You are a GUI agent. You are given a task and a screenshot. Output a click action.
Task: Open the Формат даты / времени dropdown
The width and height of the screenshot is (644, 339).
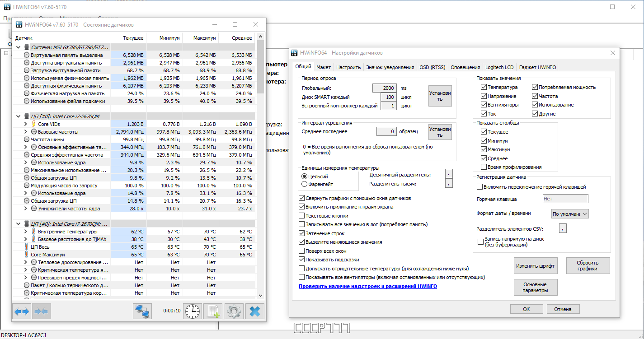coord(570,214)
